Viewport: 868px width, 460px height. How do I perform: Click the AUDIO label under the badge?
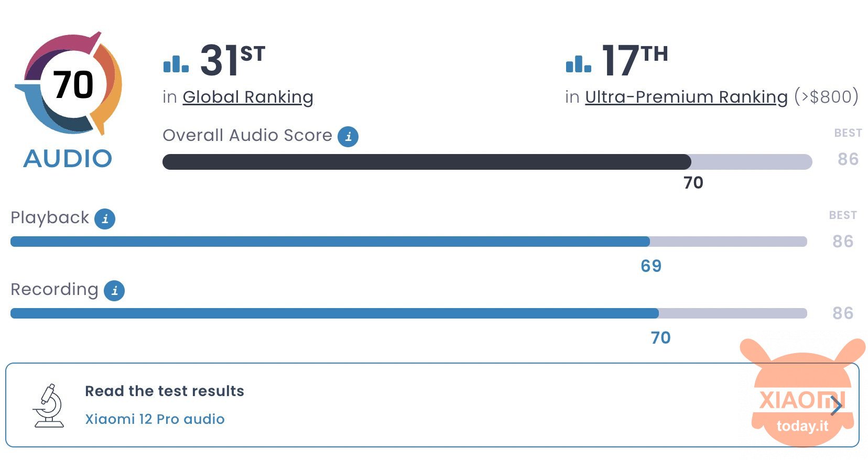pos(68,159)
